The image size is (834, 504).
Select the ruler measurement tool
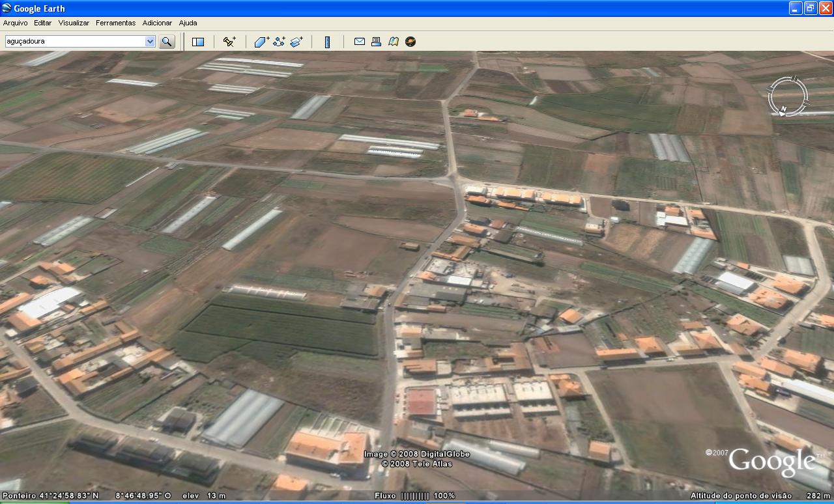click(x=327, y=42)
